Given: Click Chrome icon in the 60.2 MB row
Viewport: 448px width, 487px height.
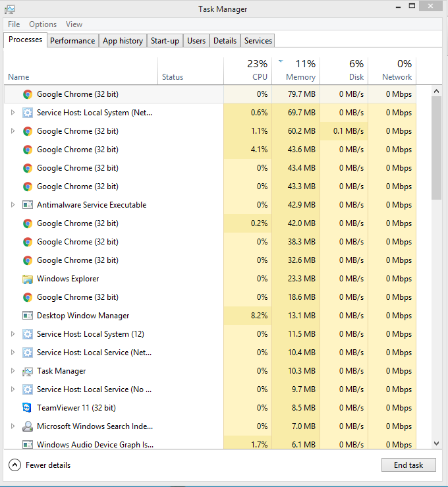Looking at the screenshot, I should pos(28,131).
